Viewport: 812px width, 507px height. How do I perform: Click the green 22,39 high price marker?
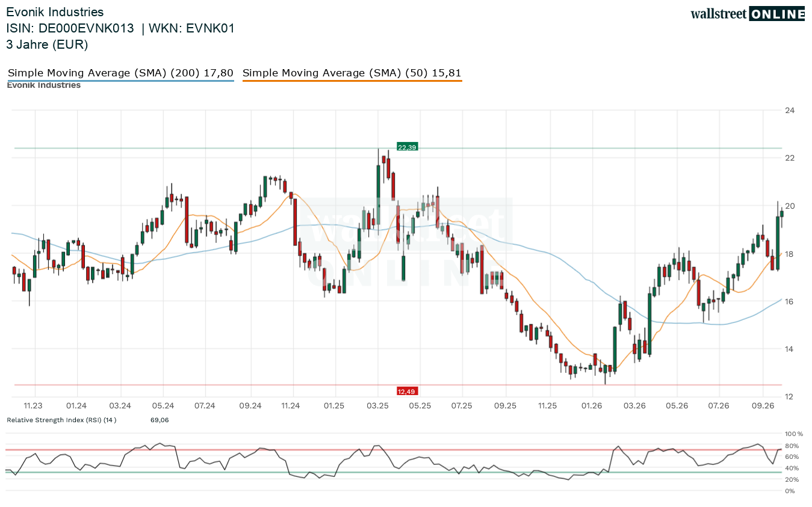pos(407,147)
